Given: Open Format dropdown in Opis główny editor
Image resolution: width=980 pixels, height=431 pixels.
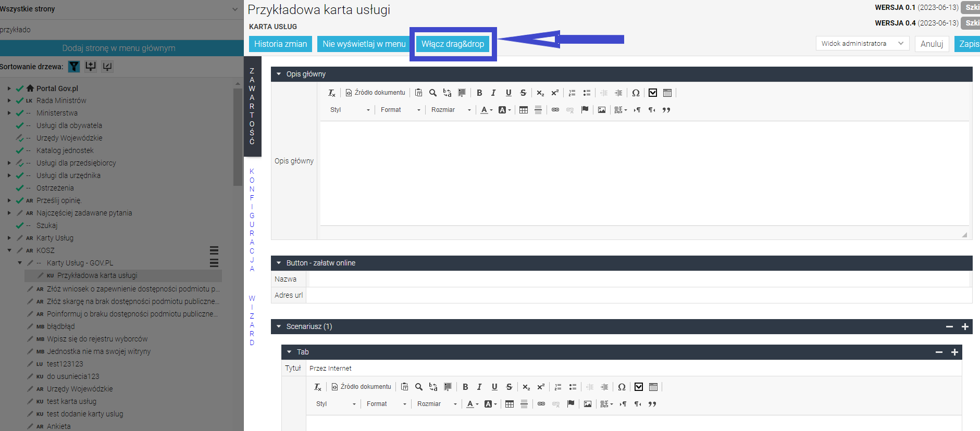Looking at the screenshot, I should pyautogui.click(x=400, y=110).
